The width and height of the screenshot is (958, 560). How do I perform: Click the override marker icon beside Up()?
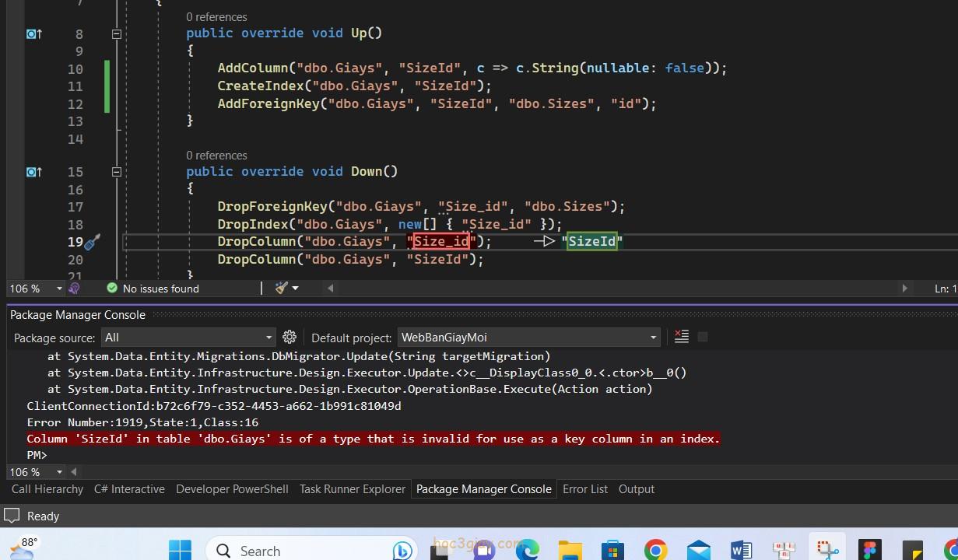(34, 33)
